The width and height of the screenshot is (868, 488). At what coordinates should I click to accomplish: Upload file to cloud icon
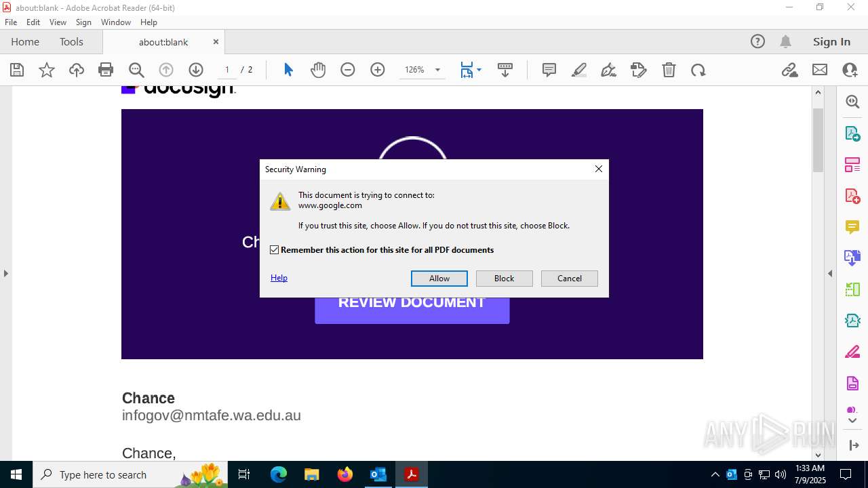tap(77, 70)
